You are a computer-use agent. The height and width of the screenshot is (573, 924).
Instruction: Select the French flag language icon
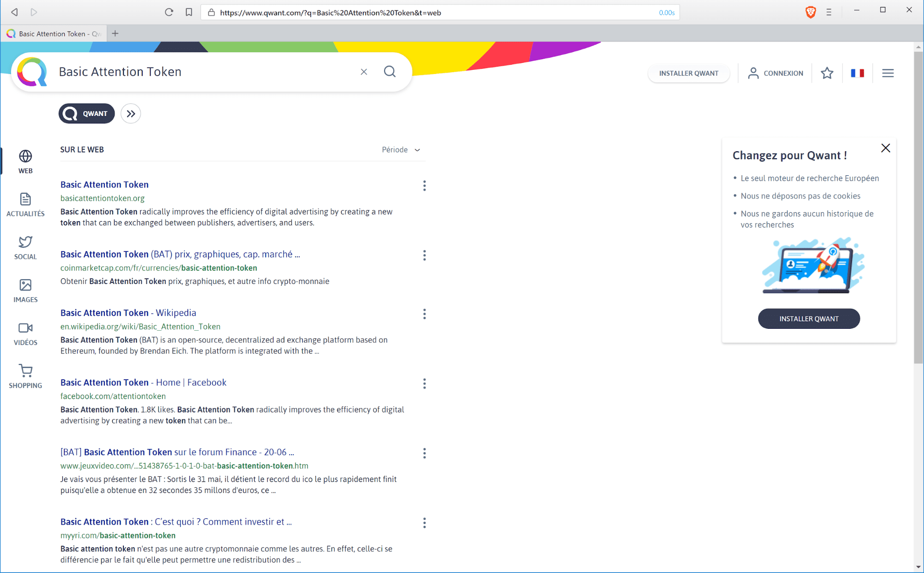coord(857,73)
